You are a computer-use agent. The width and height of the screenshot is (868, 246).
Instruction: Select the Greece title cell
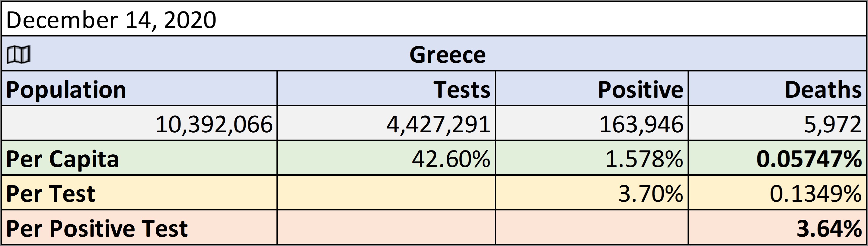pos(434,53)
